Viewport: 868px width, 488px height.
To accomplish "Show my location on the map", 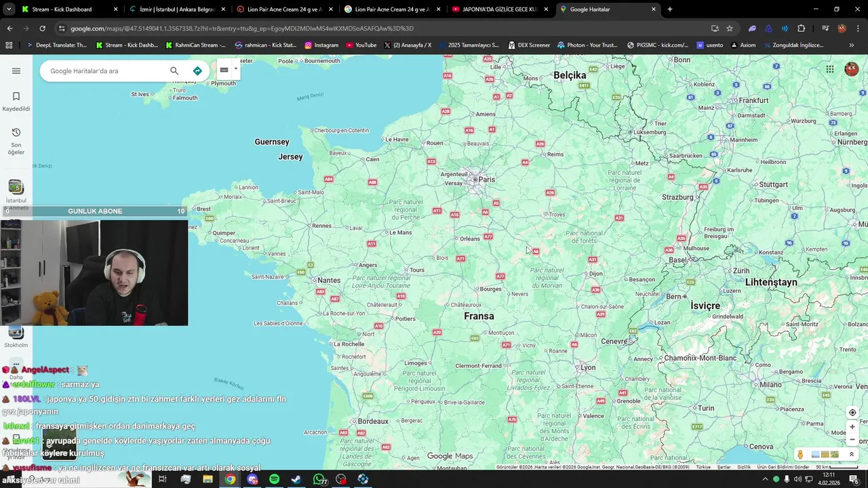I will [x=852, y=413].
